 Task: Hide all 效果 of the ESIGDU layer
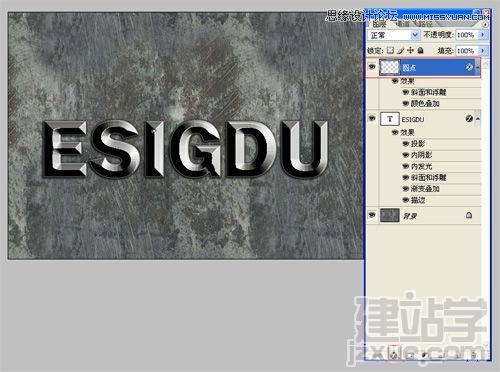click(395, 132)
